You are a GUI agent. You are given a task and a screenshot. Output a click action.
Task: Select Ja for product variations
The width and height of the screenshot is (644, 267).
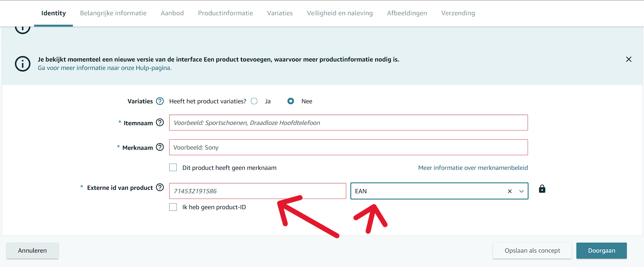254,101
